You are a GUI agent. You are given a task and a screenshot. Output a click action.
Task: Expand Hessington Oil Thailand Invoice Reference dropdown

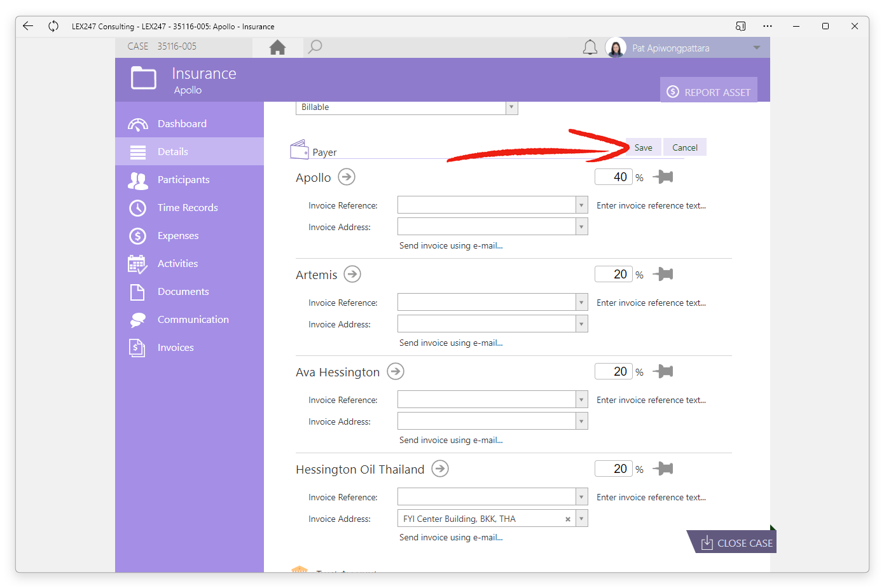point(581,496)
